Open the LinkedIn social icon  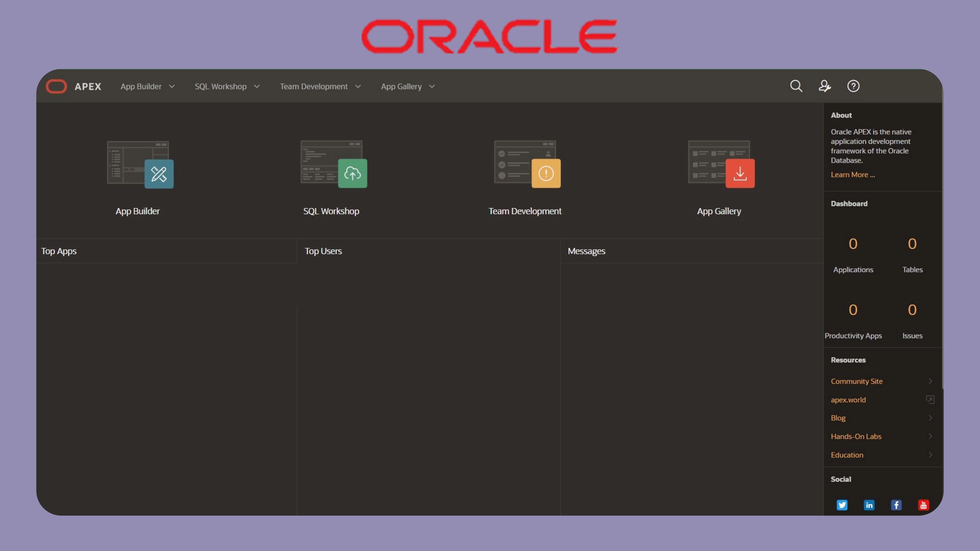point(869,505)
